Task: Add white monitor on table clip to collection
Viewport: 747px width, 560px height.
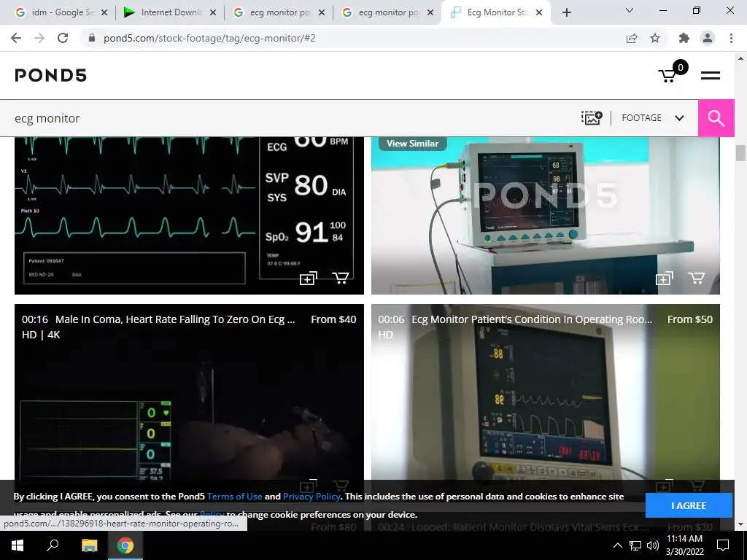Action: (x=664, y=278)
